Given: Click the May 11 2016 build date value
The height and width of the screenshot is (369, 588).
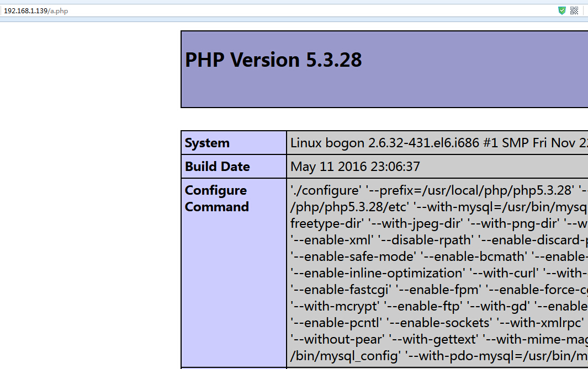Looking at the screenshot, I should 355,167.
